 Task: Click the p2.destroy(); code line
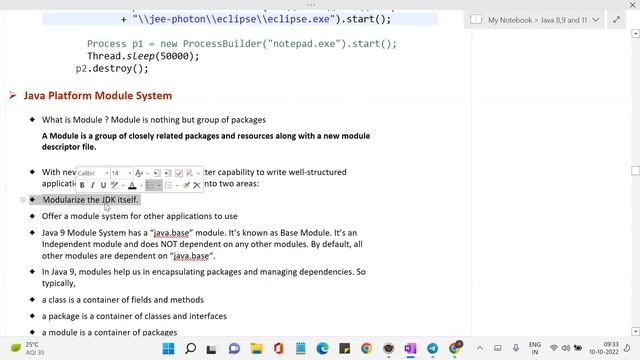112,69
